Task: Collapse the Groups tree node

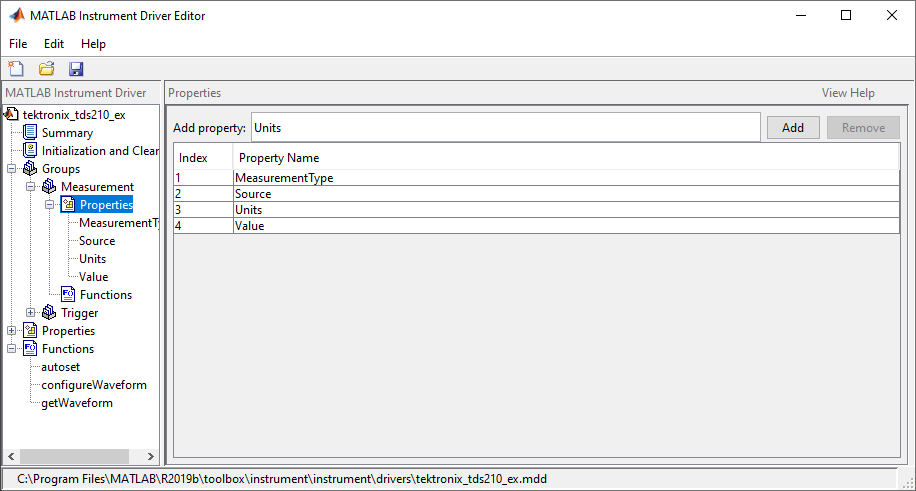Action: [12, 169]
